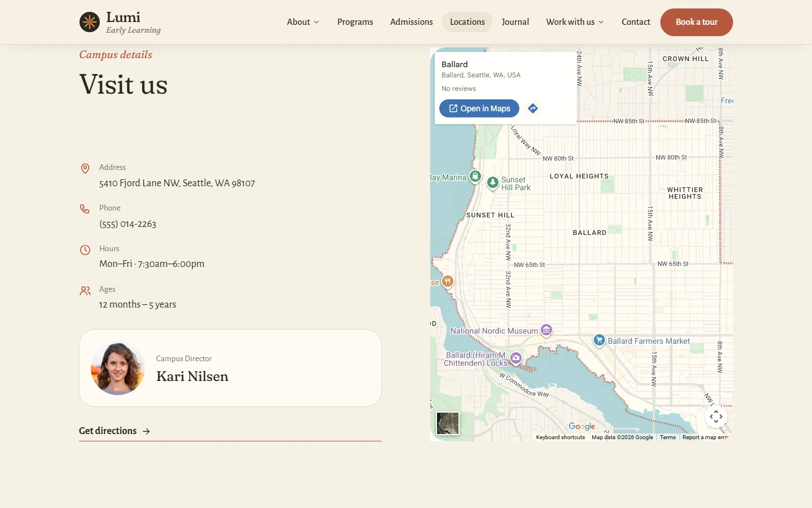Image resolution: width=812 pixels, height=508 pixels.
Task: Click the phone handset icon
Action: pyautogui.click(x=85, y=209)
